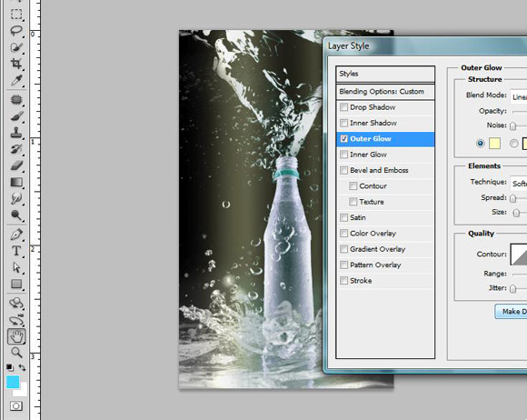
Task: Pick the Eyedropper tool
Action: [16, 80]
